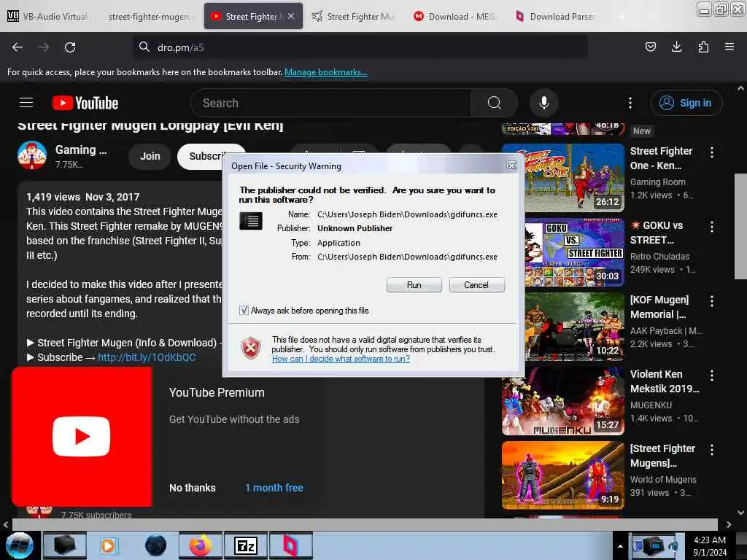Image resolution: width=747 pixels, height=560 pixels.
Task: Open the Windows Start menu
Action: [20, 545]
